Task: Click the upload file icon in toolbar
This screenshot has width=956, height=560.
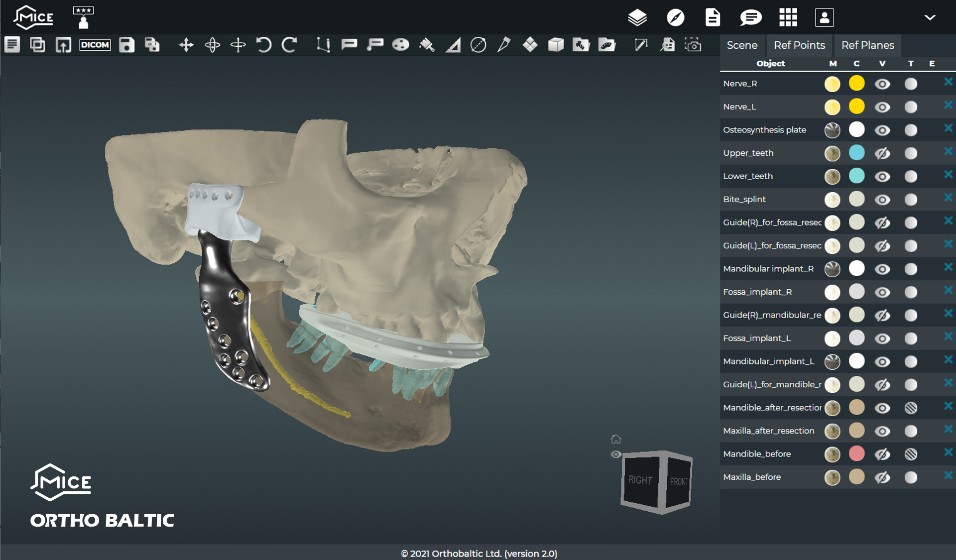Action: tap(63, 45)
